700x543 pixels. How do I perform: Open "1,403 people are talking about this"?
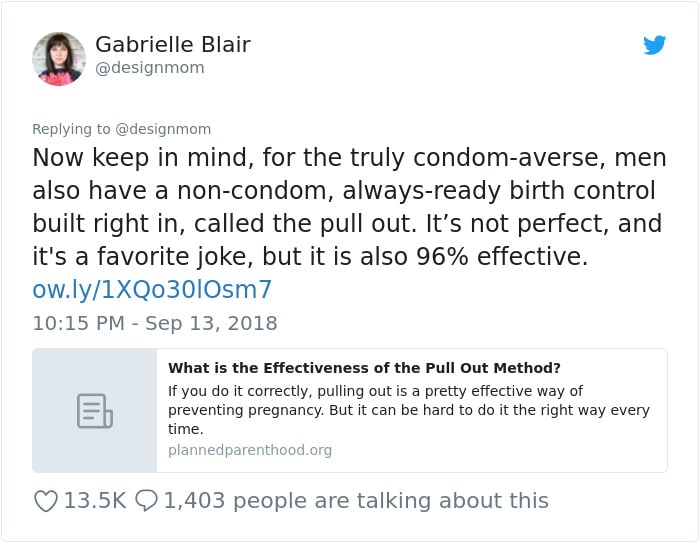[x=356, y=501]
